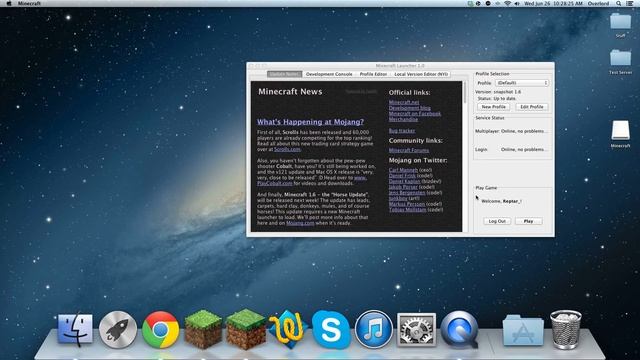This screenshot has height=360, width=640.
Task: Select the Minecraft disk icon on desktop
Action: (x=620, y=134)
